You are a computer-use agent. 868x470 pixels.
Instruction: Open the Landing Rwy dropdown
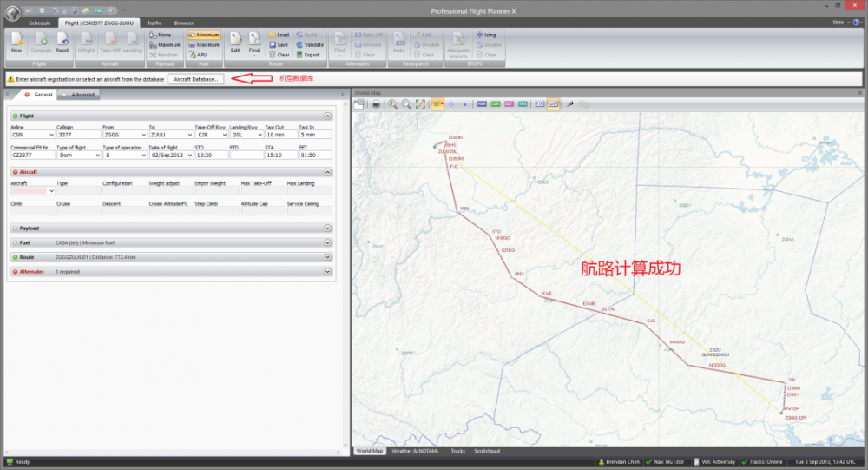(260, 135)
